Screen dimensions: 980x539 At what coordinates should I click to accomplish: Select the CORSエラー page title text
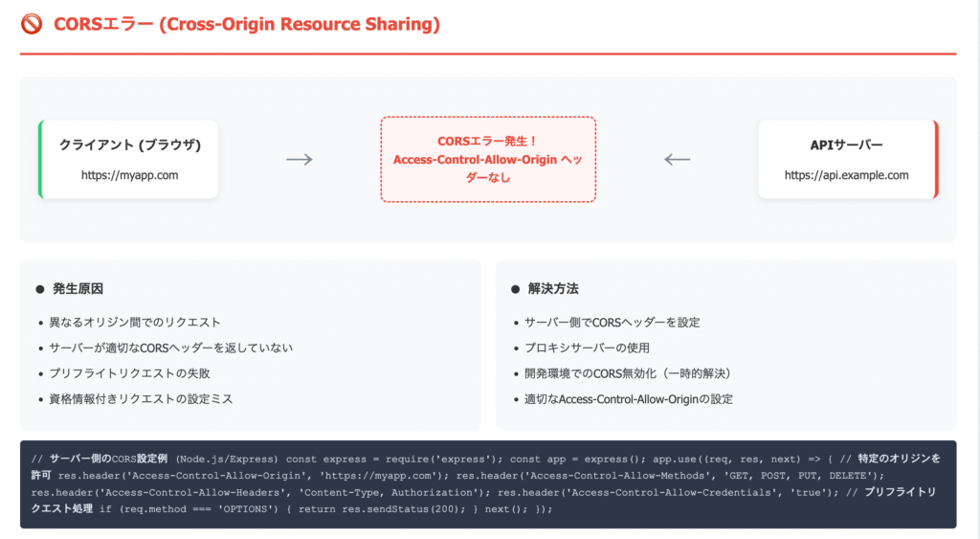point(247,25)
